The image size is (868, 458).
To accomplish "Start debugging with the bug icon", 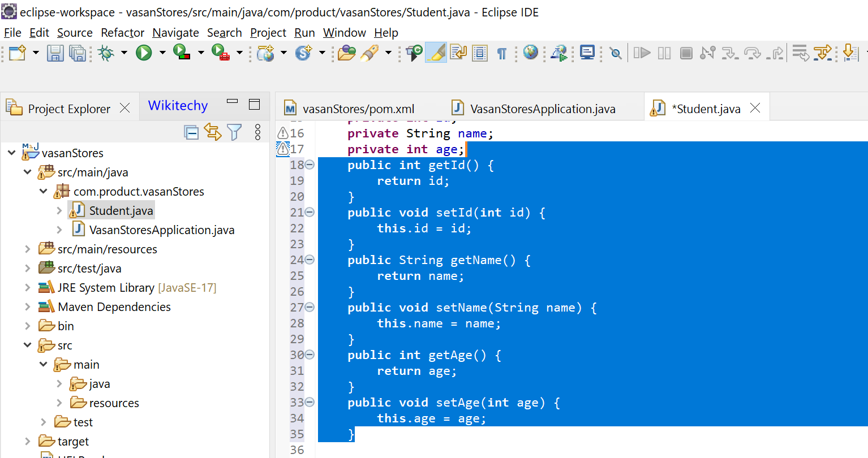I will pos(106,53).
